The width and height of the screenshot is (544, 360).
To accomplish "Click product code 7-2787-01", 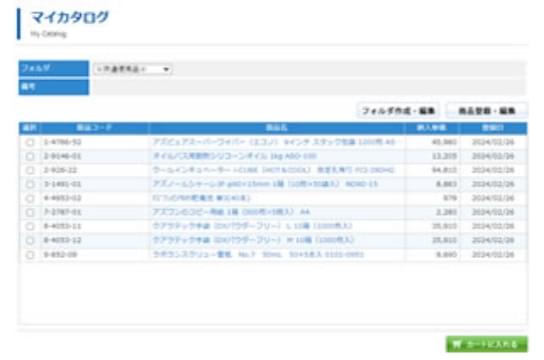I will click(x=62, y=212).
